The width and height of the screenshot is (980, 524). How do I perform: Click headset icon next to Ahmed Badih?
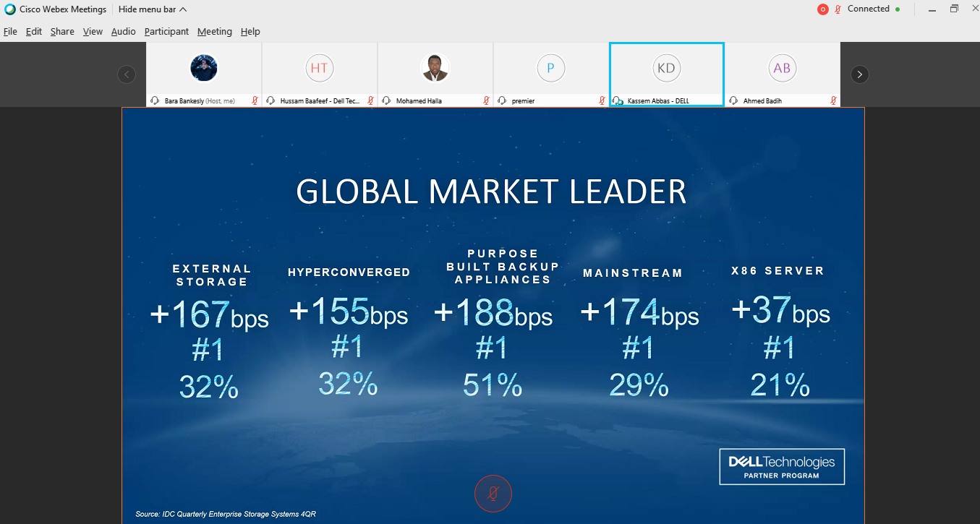tap(733, 100)
